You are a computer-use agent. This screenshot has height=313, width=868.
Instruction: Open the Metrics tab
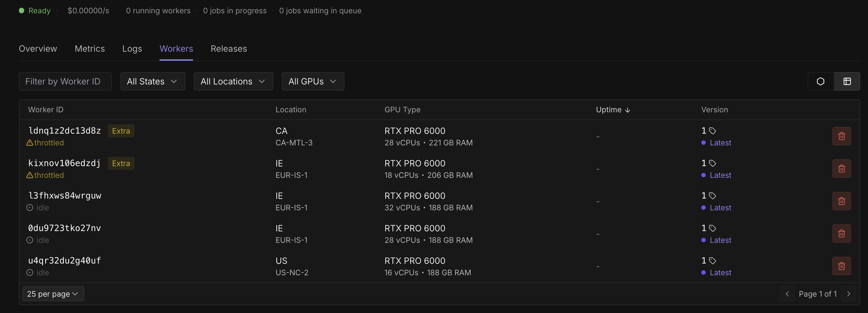pyautogui.click(x=90, y=49)
